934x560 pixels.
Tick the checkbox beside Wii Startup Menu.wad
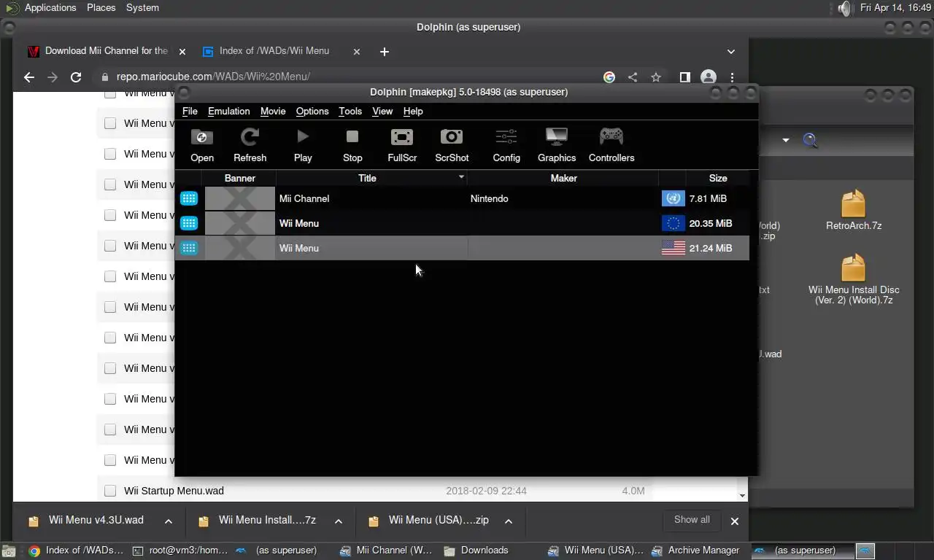pyautogui.click(x=110, y=491)
